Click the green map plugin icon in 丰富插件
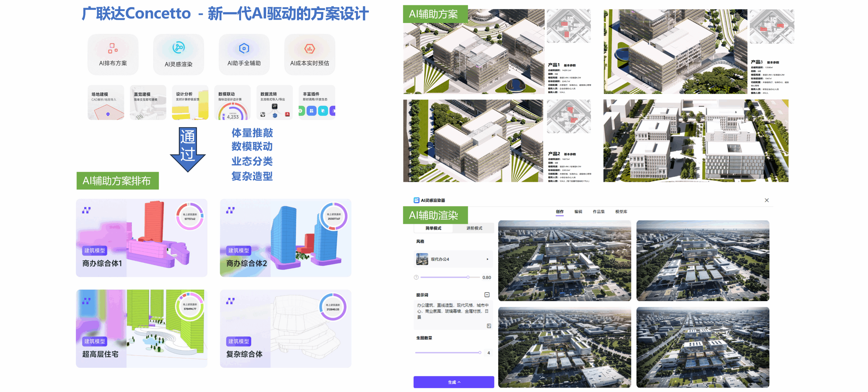Image resolution: width=868 pixels, height=392 pixels. tap(301, 111)
